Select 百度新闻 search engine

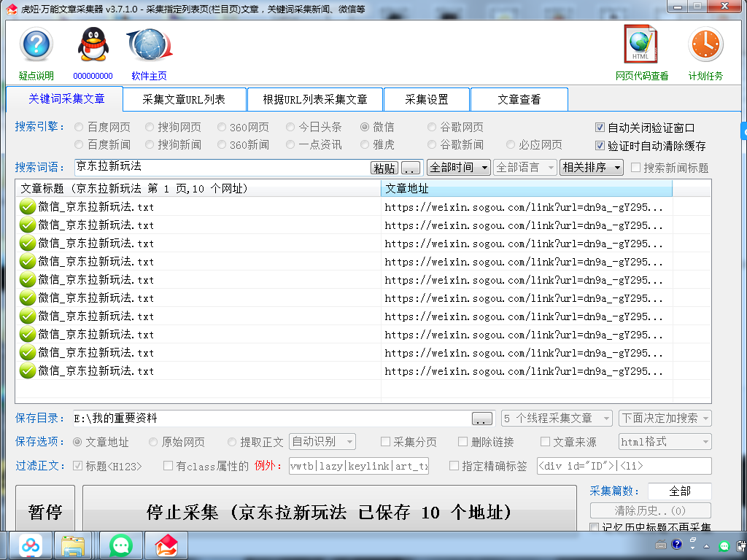pos(79,145)
